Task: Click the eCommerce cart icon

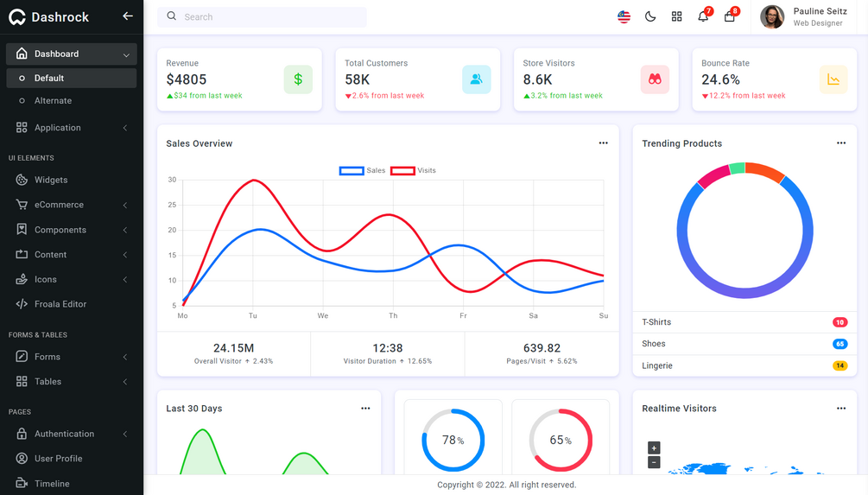Action: click(22, 205)
